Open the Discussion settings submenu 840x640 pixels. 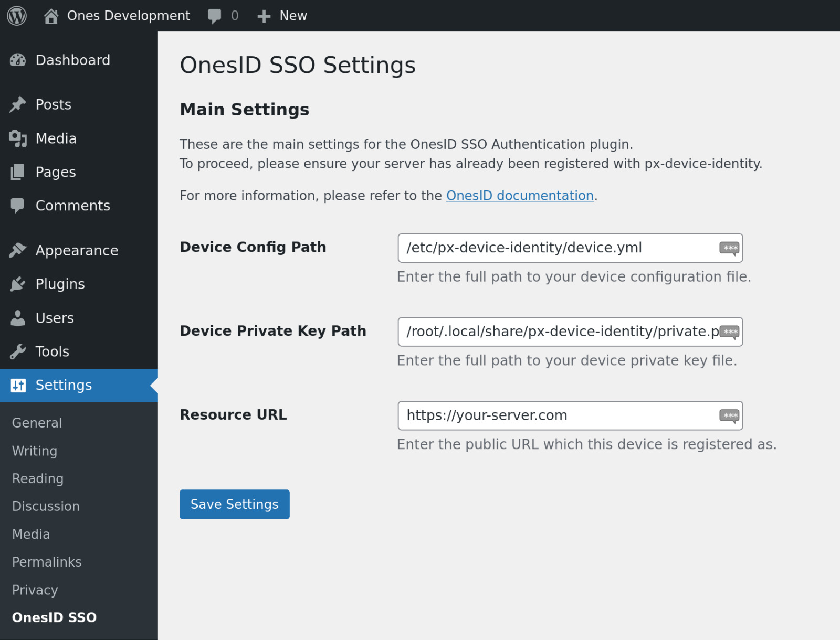[x=46, y=506]
